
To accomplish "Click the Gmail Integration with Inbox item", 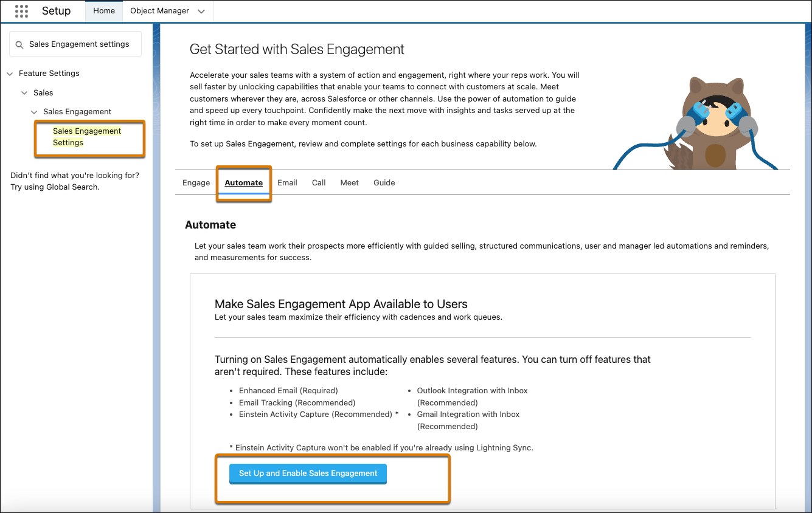I will (x=468, y=420).
